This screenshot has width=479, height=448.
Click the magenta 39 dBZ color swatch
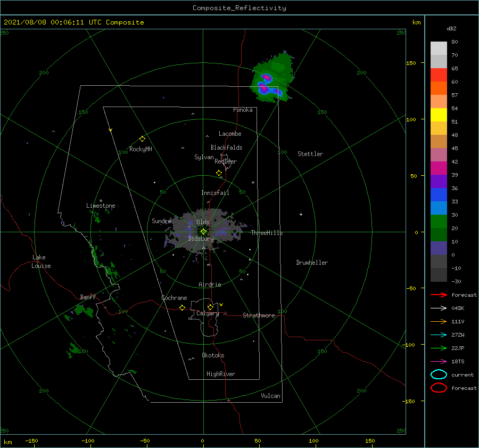click(x=439, y=168)
